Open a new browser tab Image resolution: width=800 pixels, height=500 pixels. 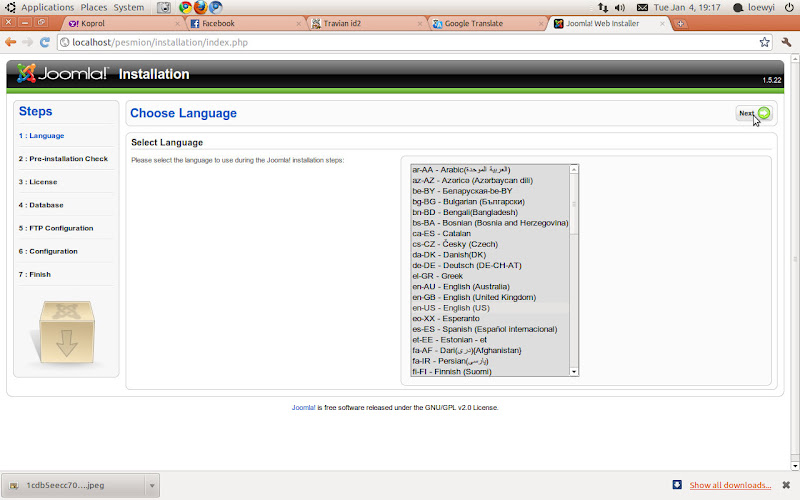(x=680, y=23)
